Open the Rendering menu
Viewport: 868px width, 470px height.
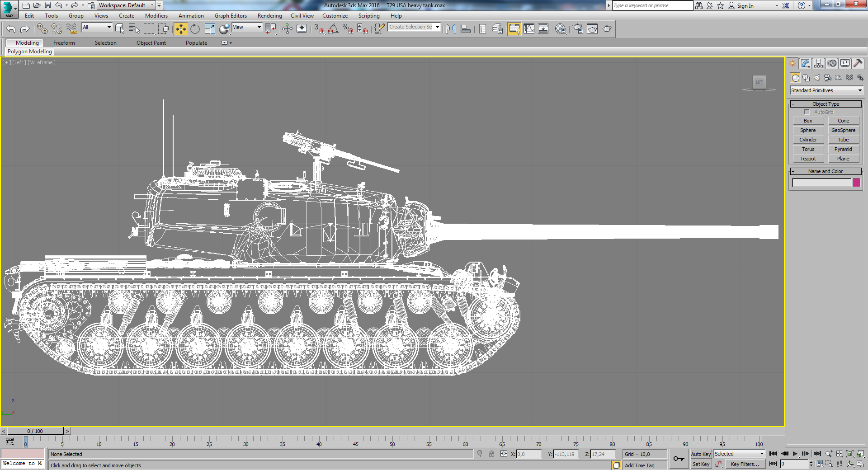[x=269, y=15]
